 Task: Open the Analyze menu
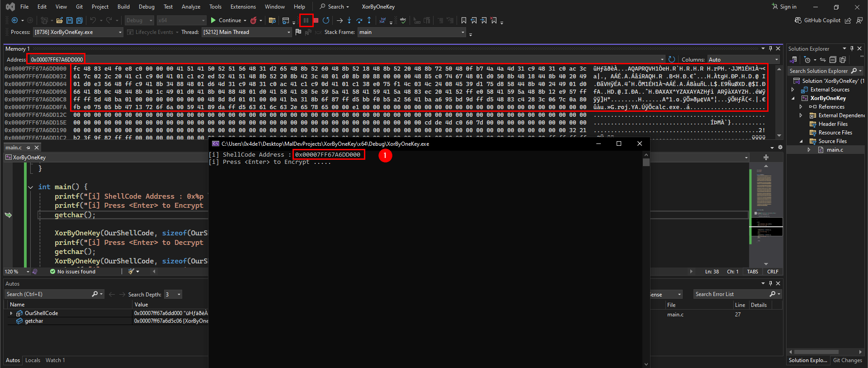click(191, 7)
